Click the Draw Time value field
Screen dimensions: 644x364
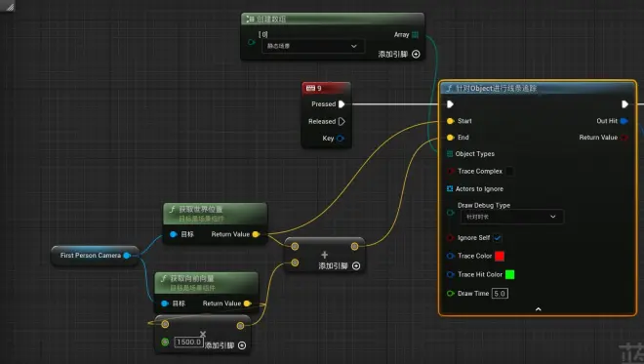[500, 294]
